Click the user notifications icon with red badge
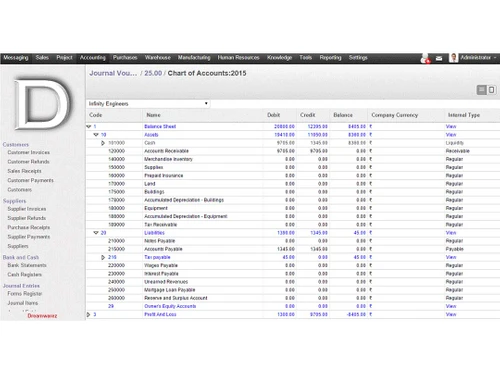The image size is (500, 375). click(x=425, y=58)
